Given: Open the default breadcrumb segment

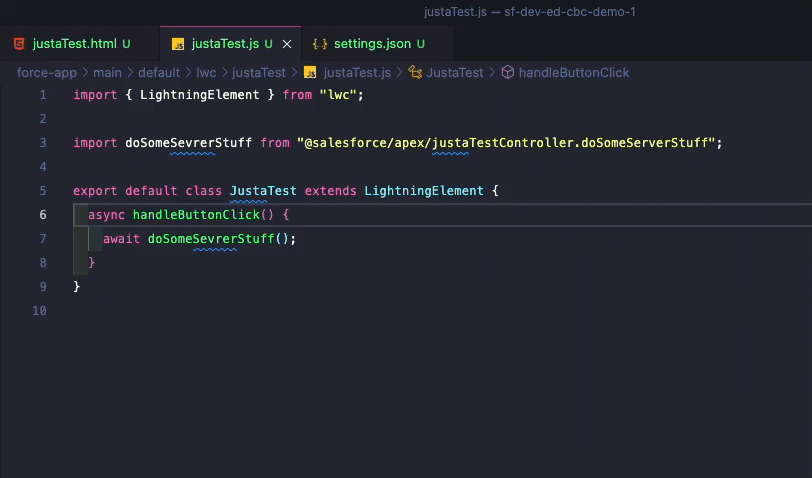Looking at the screenshot, I should (x=158, y=73).
